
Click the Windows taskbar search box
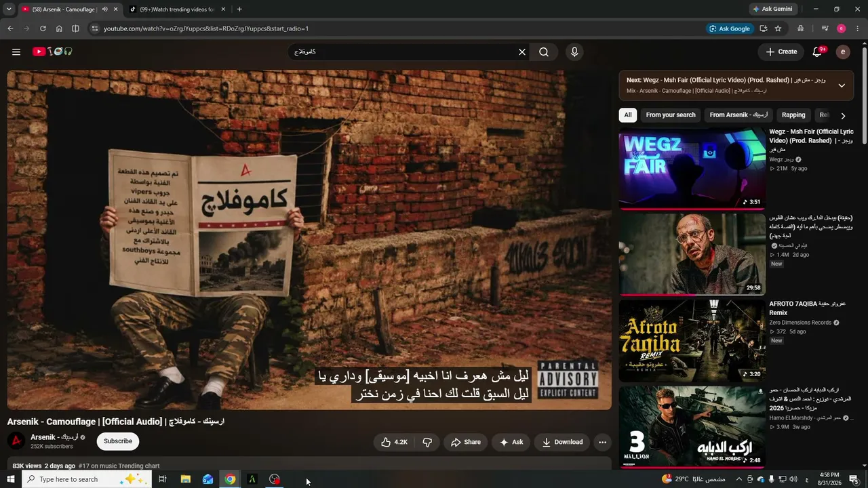coord(86,479)
